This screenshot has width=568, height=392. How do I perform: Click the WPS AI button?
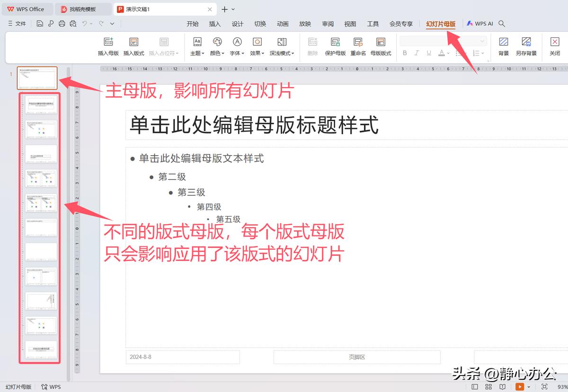click(x=479, y=23)
